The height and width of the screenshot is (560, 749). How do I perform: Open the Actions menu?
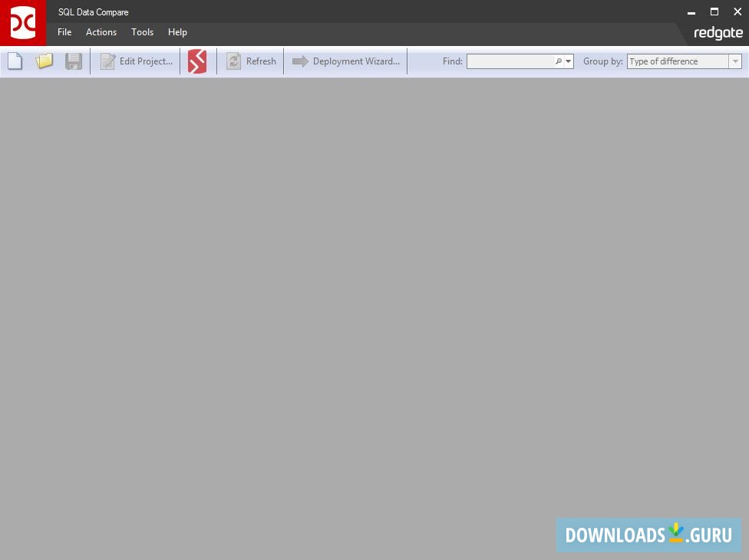101,32
